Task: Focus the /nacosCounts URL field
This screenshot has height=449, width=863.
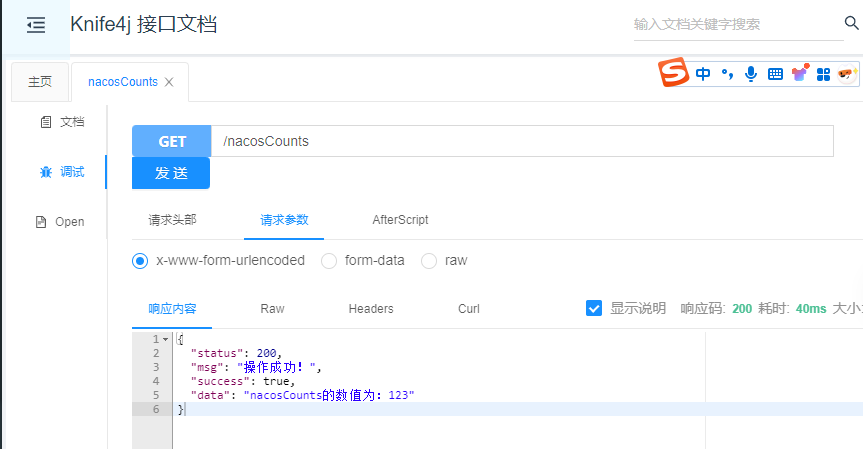Action: (522, 141)
